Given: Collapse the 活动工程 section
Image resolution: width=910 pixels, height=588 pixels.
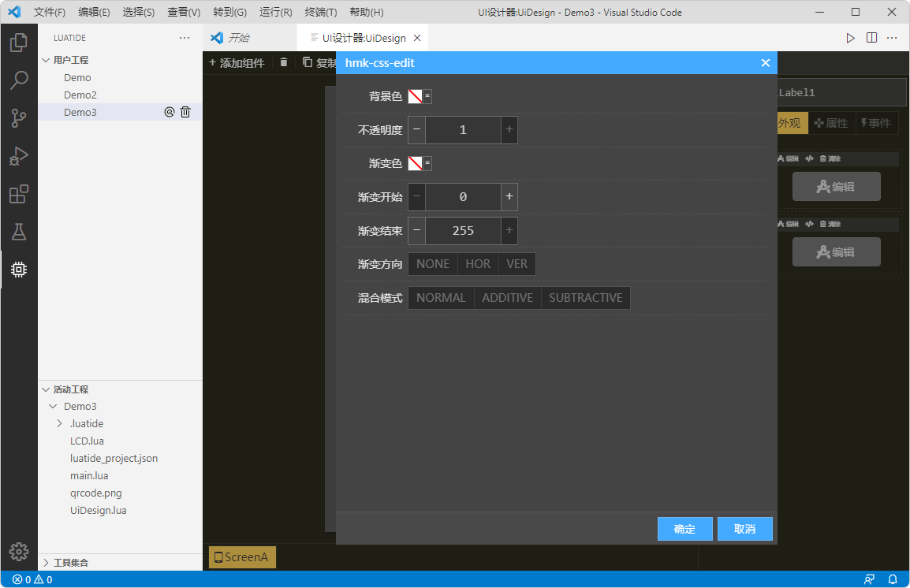Looking at the screenshot, I should [46, 389].
